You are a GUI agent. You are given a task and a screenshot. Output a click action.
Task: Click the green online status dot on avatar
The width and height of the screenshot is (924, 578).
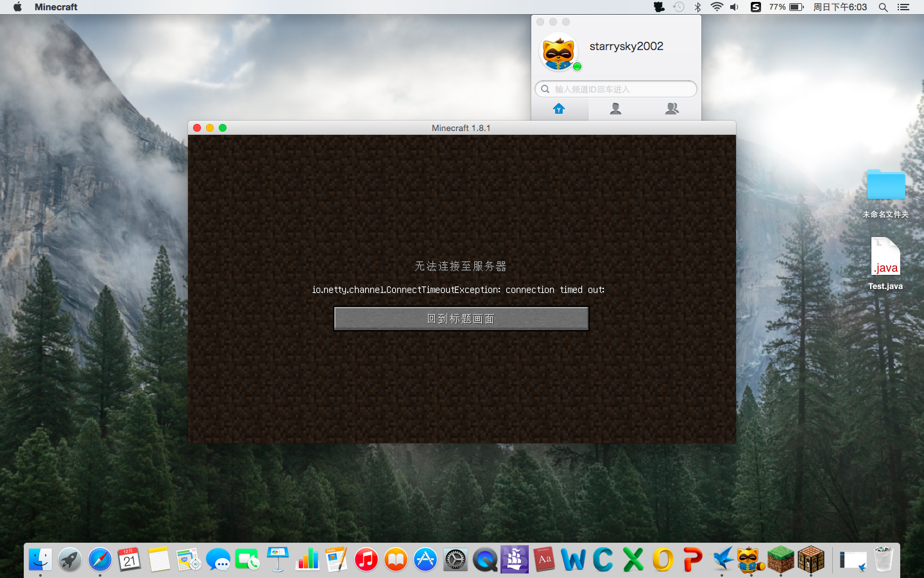pos(577,67)
